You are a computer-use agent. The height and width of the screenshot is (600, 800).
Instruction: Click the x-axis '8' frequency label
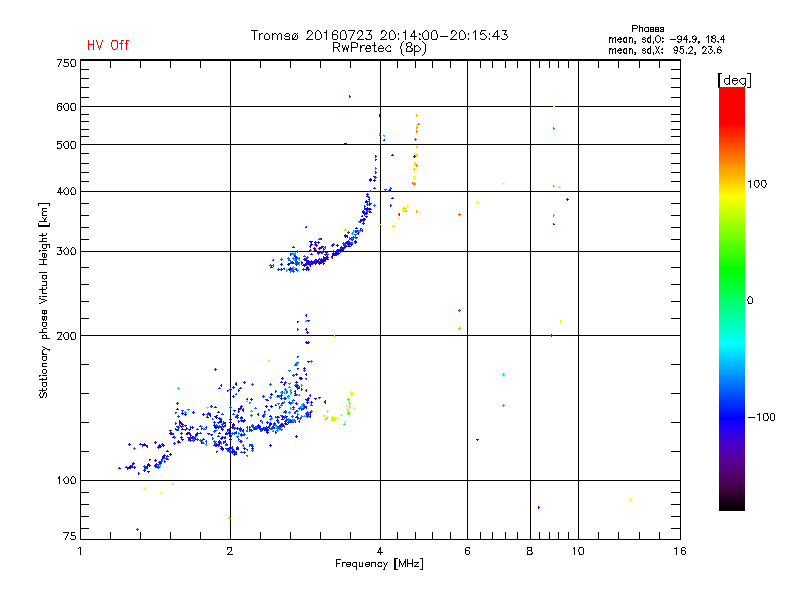(x=530, y=551)
